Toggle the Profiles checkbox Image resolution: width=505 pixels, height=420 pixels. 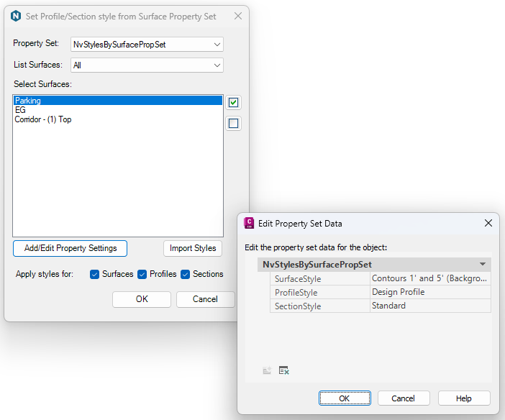coord(142,274)
